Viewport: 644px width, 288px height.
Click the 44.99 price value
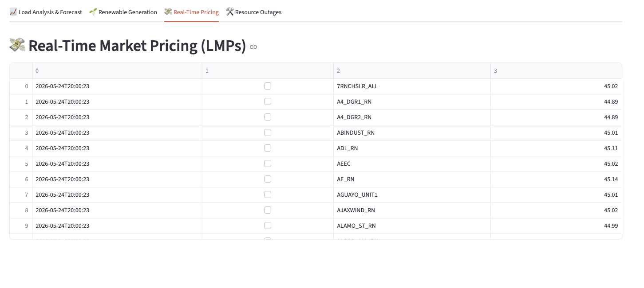(611, 226)
